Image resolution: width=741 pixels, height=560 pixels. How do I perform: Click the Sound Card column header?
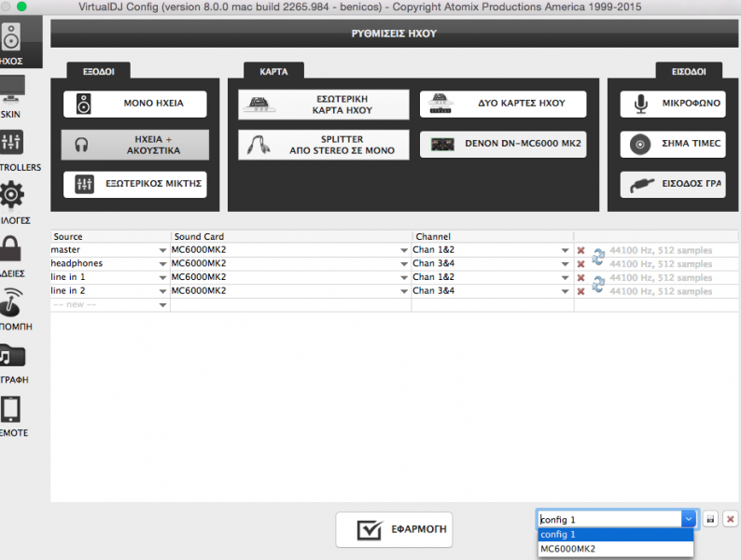(291, 236)
